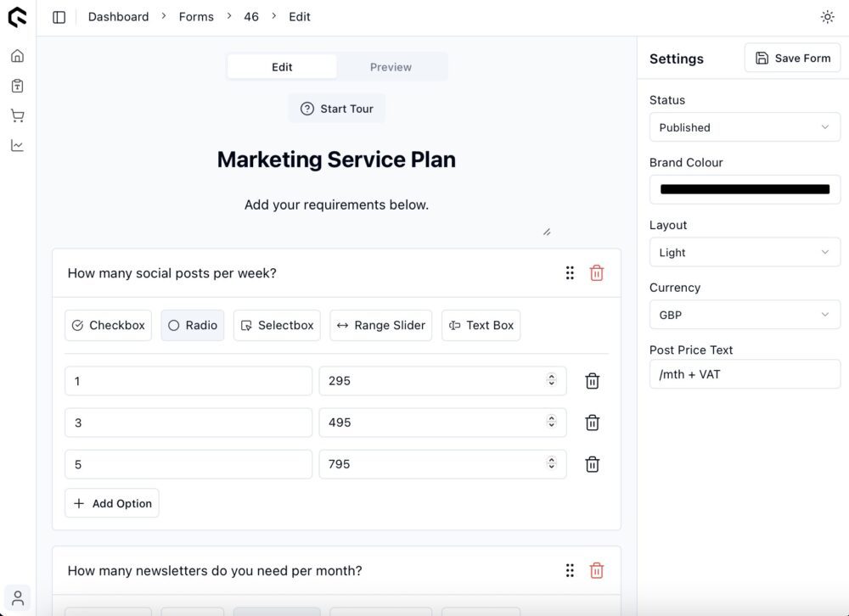Select the Text Box field type
This screenshot has width=849, height=616.
coord(481,325)
